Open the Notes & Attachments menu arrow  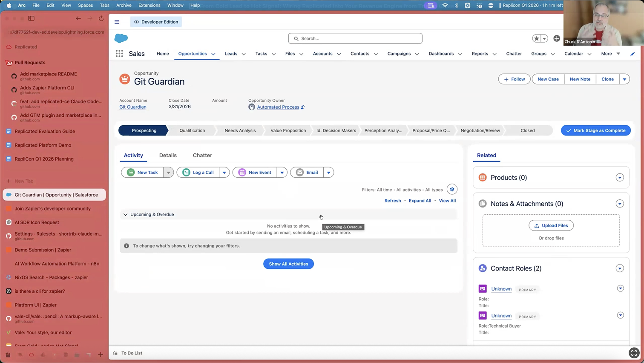click(620, 204)
